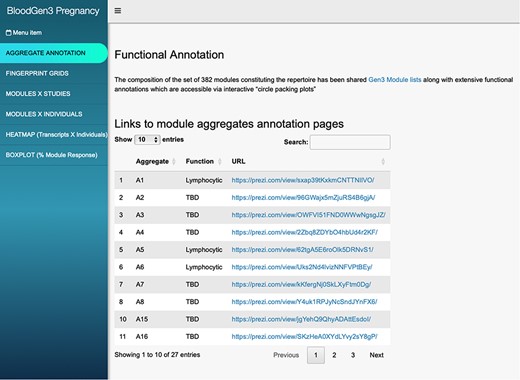
Task: Select the URL column header text
Action: [238, 161]
